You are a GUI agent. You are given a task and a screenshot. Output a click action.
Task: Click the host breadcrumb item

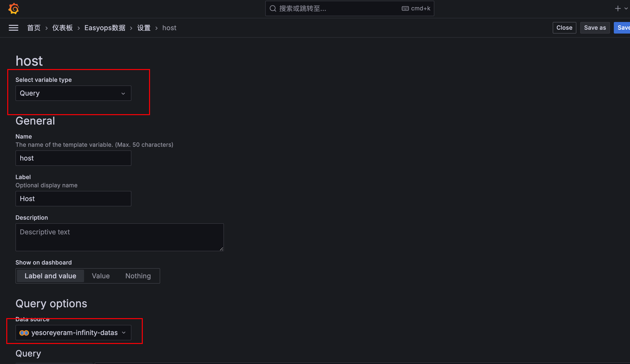pos(169,28)
